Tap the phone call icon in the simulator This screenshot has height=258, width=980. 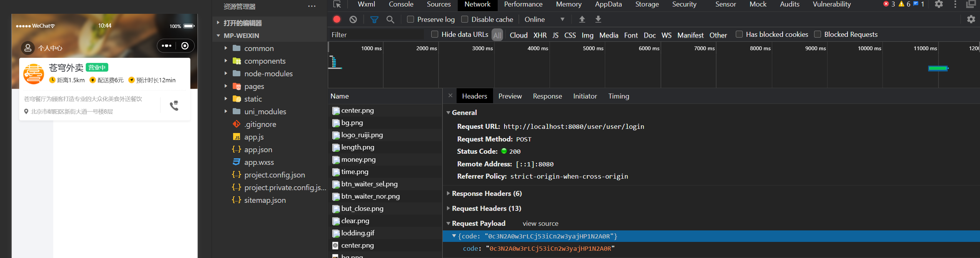(x=174, y=105)
